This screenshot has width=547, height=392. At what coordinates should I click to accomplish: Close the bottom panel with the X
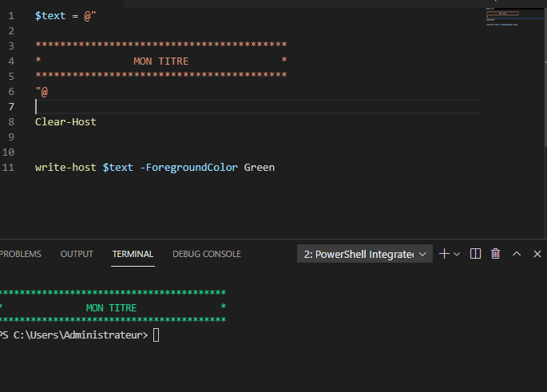pyautogui.click(x=537, y=254)
